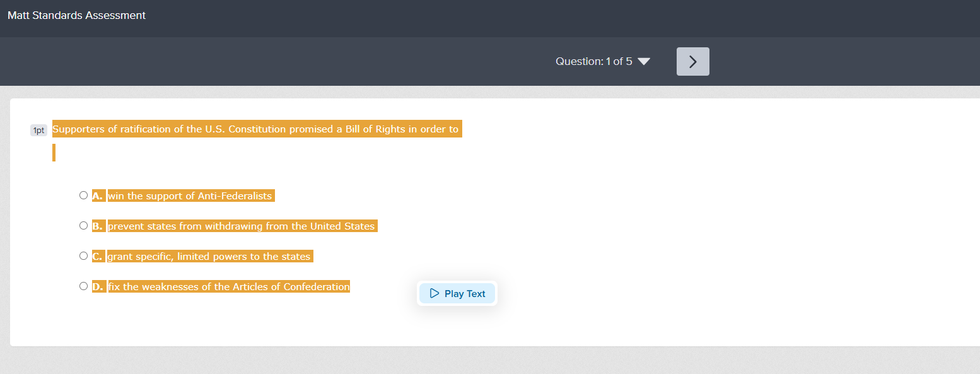Click answer 'grant specific, limited powers' text
The height and width of the screenshot is (374, 980).
click(209, 257)
